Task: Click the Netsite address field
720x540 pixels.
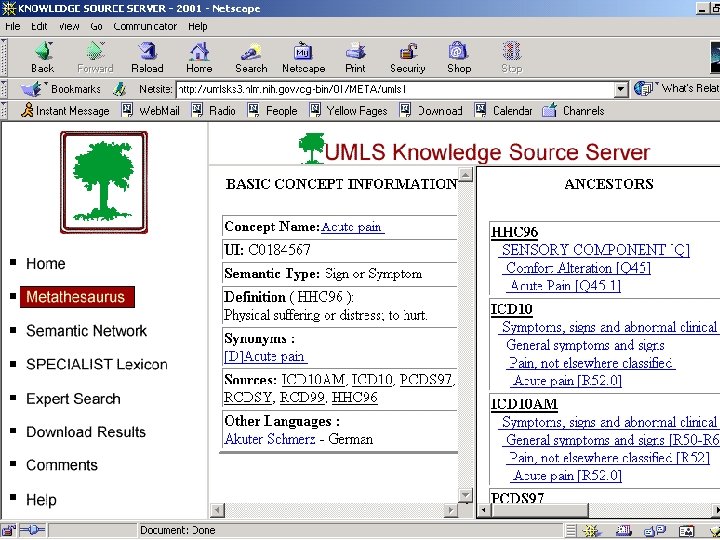Action: 395,89
